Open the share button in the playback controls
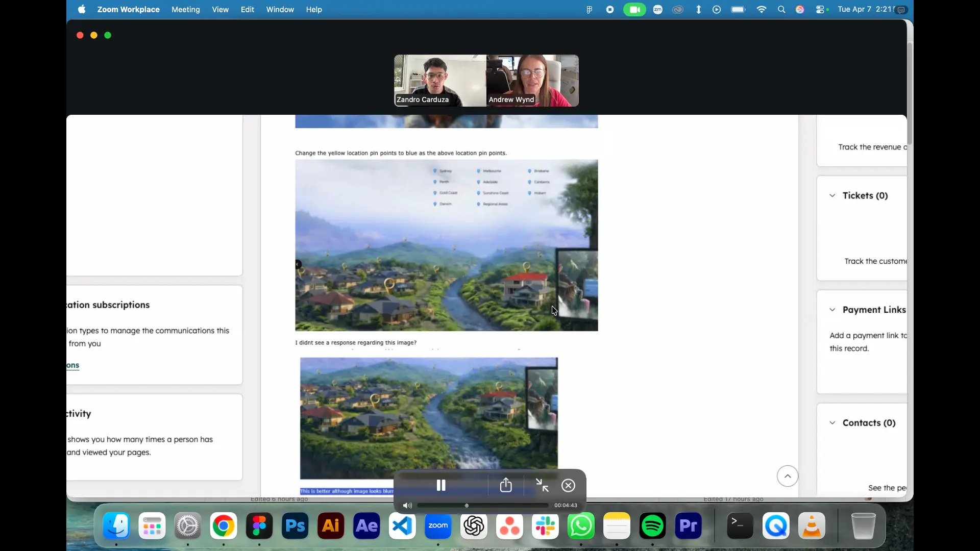 point(506,485)
